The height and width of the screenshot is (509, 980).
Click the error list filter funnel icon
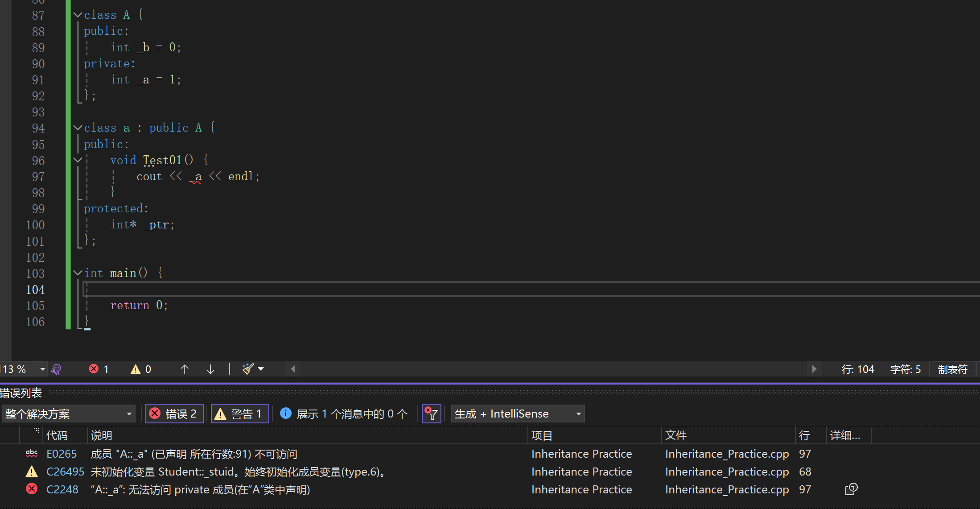pos(431,414)
